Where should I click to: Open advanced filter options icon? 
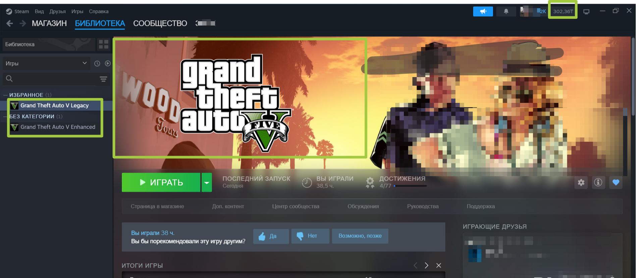pyautogui.click(x=103, y=79)
